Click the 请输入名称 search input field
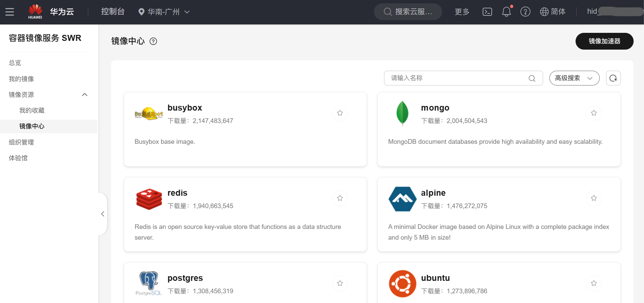644x303 pixels. pos(453,78)
